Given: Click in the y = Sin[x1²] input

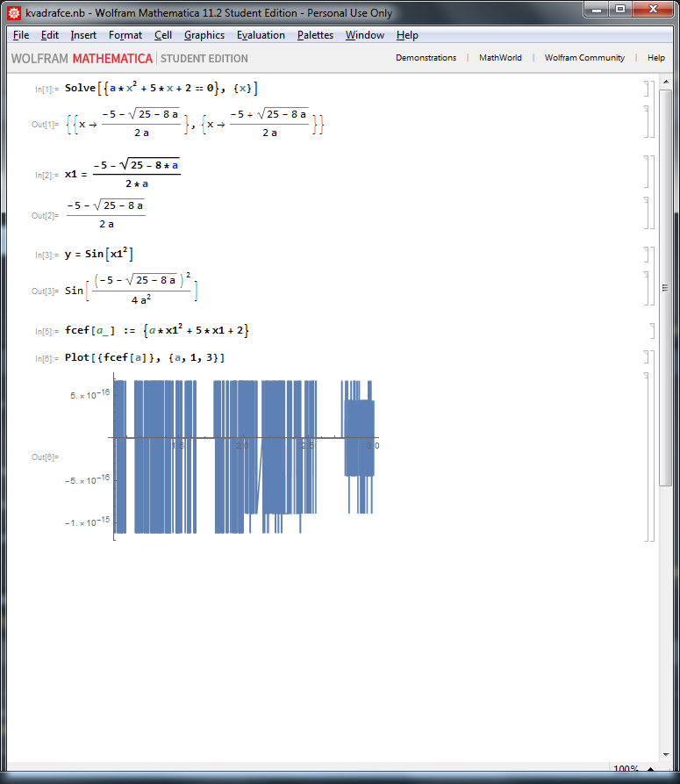Looking at the screenshot, I should pyautogui.click(x=99, y=254).
